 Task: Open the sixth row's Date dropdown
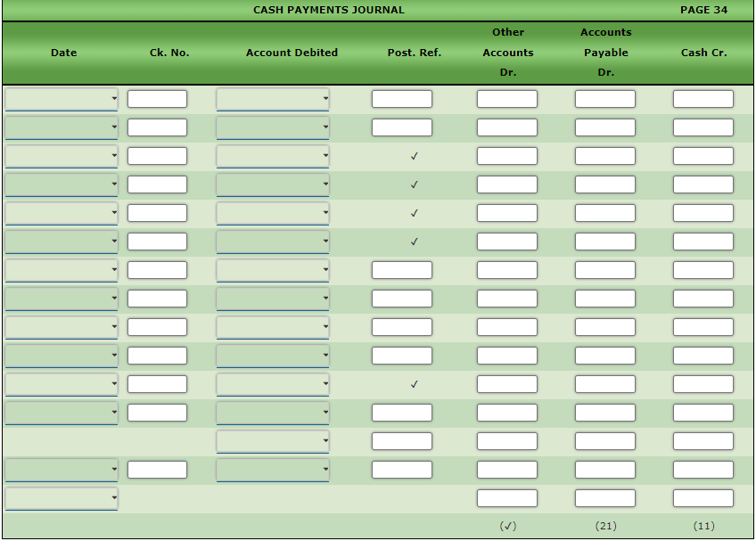tap(62, 242)
